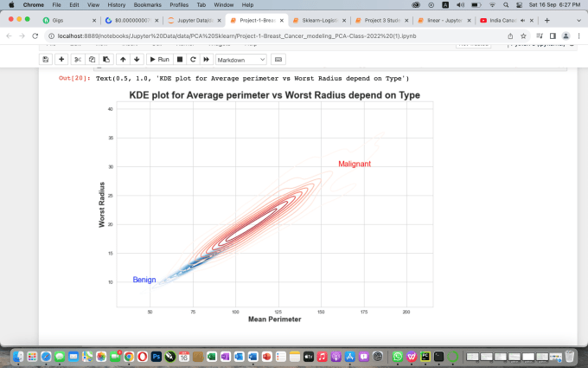This screenshot has width=588, height=368.
Task: Open the Profiles menu
Action: tap(179, 5)
